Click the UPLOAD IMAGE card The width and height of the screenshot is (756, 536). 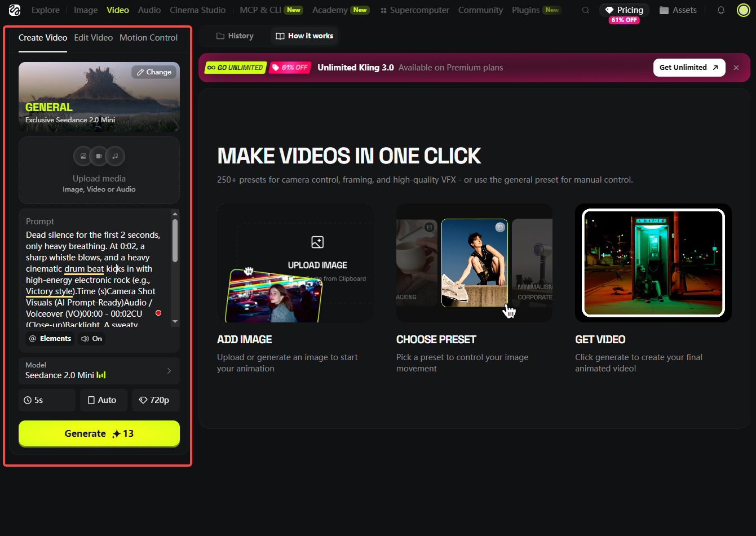point(295,263)
